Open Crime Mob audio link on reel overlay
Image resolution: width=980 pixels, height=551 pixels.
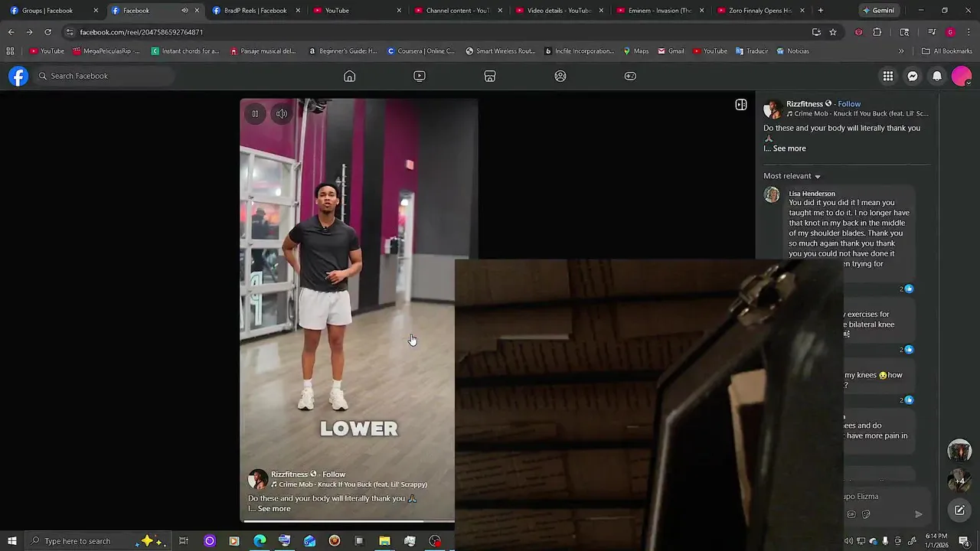point(349,484)
